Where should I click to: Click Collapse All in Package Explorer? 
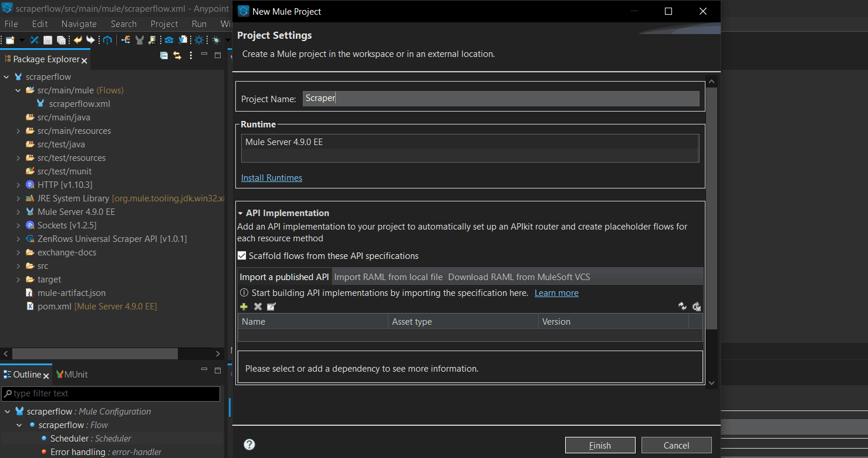coord(164,55)
